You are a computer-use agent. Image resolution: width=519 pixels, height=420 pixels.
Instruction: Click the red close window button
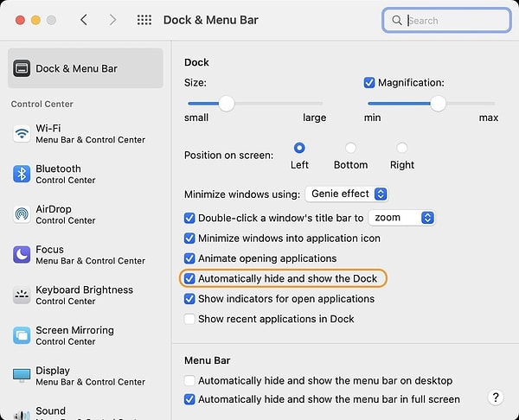pyautogui.click(x=20, y=20)
